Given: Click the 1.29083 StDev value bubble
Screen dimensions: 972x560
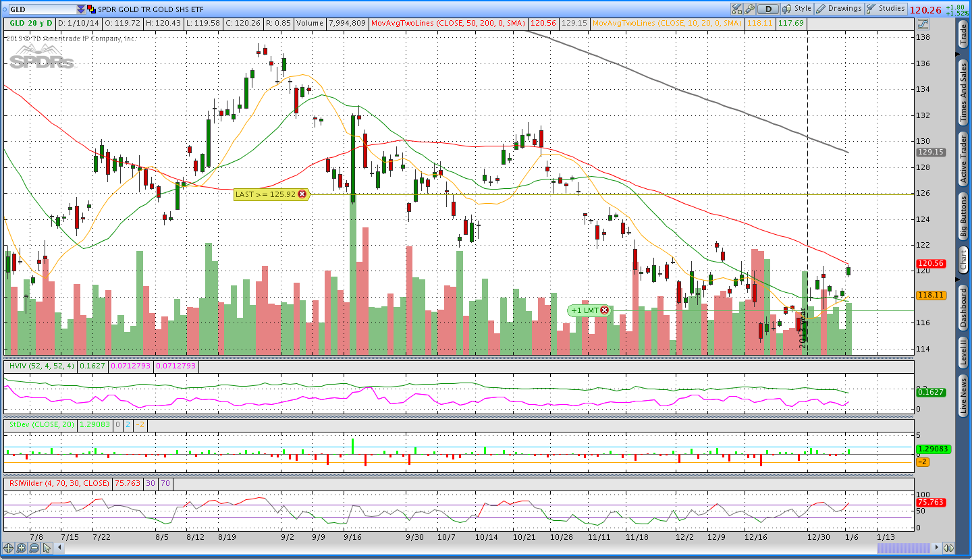Looking at the screenshot, I should coord(933,449).
